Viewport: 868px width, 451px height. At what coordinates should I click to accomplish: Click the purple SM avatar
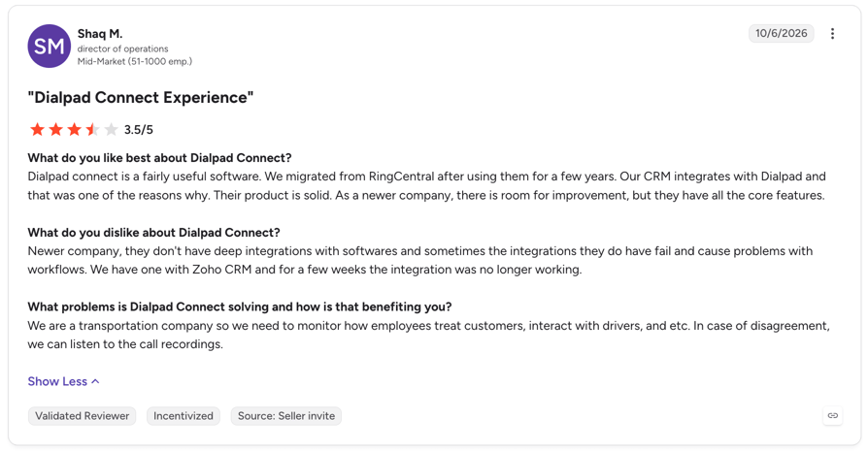(50, 46)
